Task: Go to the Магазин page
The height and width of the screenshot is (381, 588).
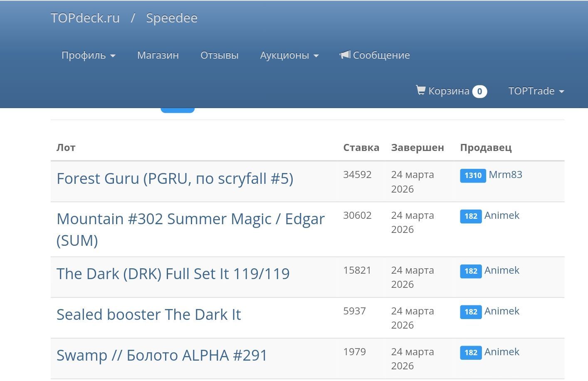Action: (x=158, y=55)
